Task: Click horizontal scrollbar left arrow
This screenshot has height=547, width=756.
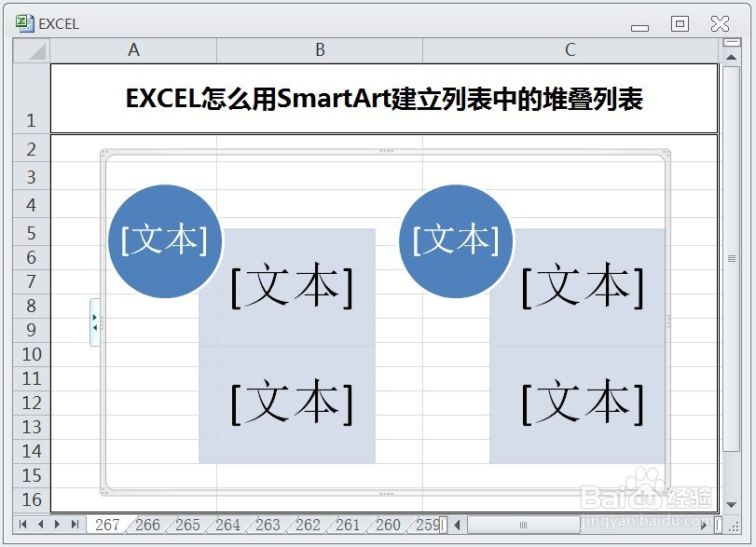Action: tap(458, 525)
